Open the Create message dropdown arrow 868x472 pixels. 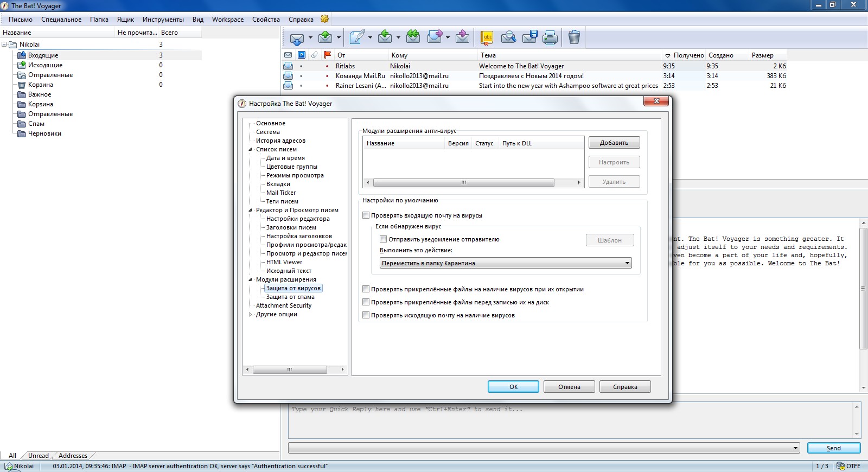(x=370, y=38)
